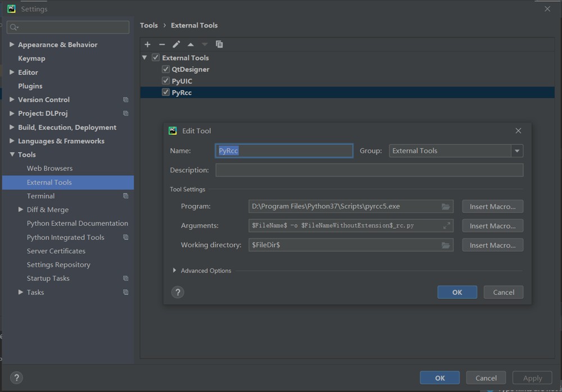The width and height of the screenshot is (562, 392).
Task: Expand Languages & Frameworks arrow
Action: [12, 141]
